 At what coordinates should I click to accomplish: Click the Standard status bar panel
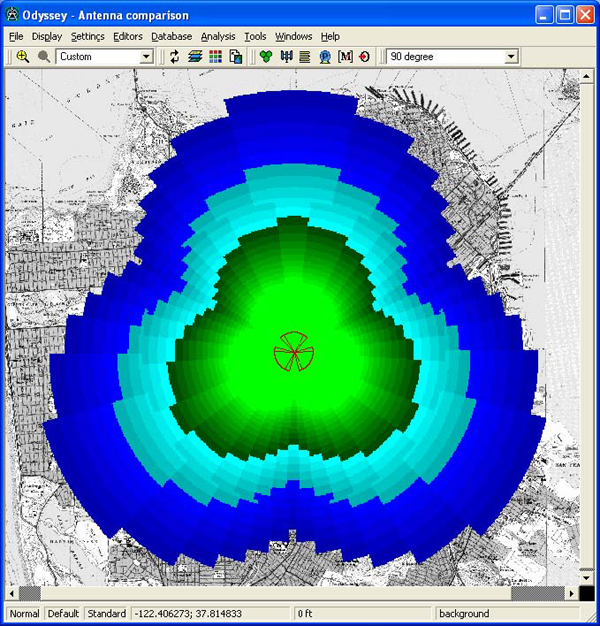106,613
